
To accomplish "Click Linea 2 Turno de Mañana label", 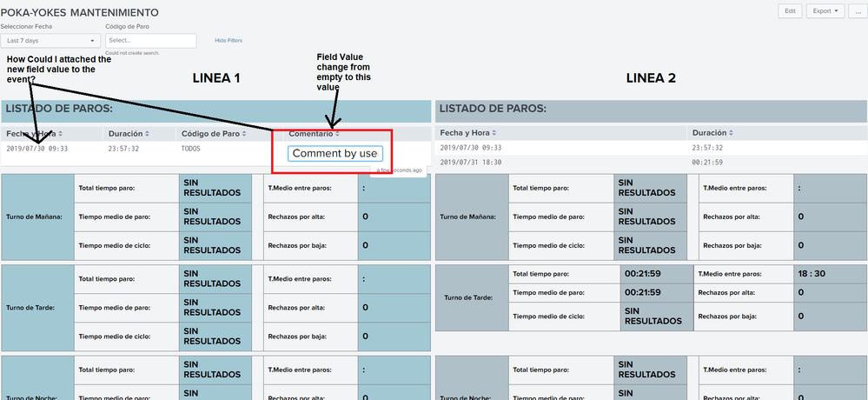I will click(468, 217).
